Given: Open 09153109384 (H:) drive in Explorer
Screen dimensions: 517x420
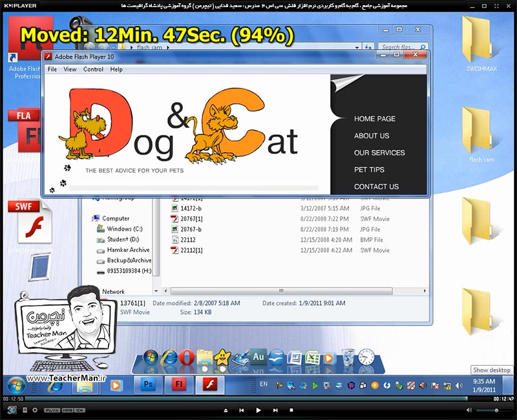Looking at the screenshot, I should click(129, 271).
